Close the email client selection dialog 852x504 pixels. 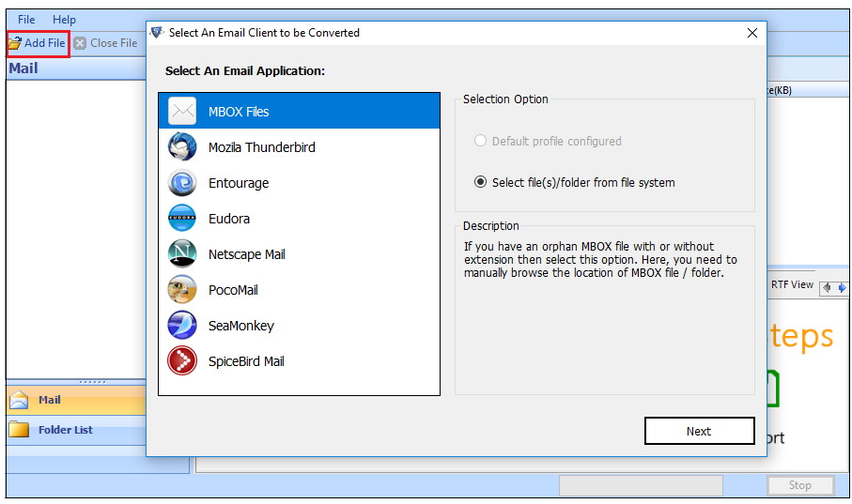[752, 33]
